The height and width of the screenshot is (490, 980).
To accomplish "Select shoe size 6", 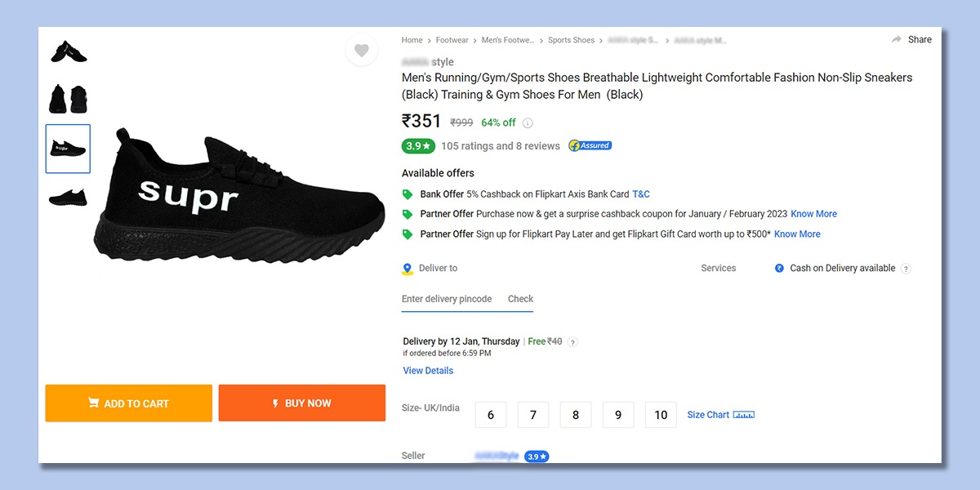I will tap(491, 415).
